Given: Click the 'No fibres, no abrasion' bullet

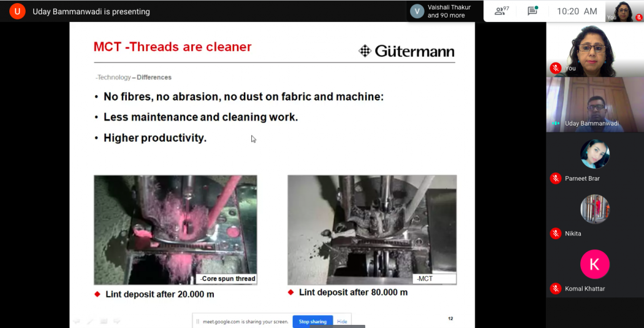Looking at the screenshot, I should (x=244, y=97).
